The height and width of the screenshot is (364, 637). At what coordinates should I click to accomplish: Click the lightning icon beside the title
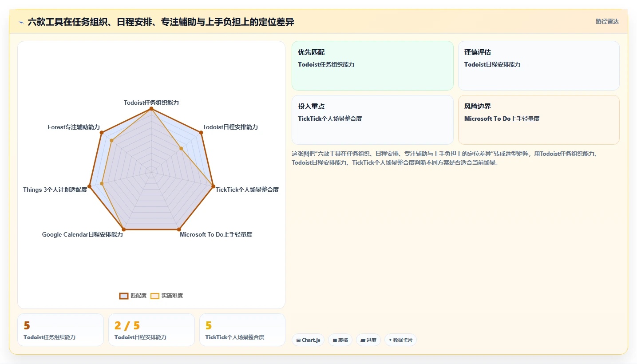(x=21, y=22)
